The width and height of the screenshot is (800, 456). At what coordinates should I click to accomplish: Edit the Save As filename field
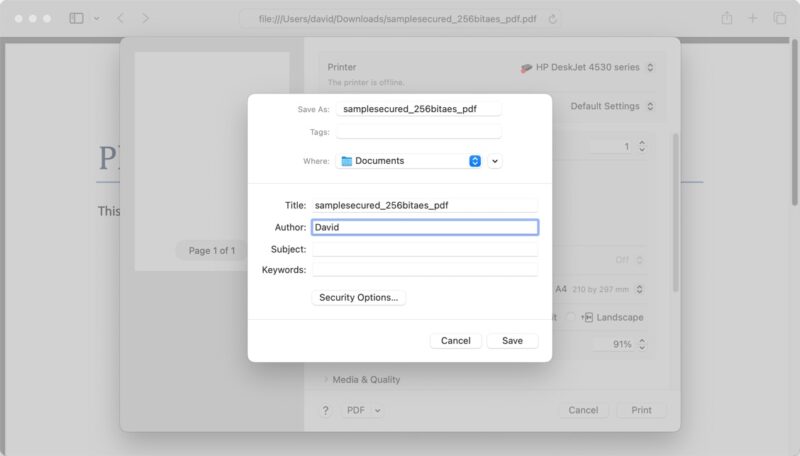pyautogui.click(x=418, y=109)
